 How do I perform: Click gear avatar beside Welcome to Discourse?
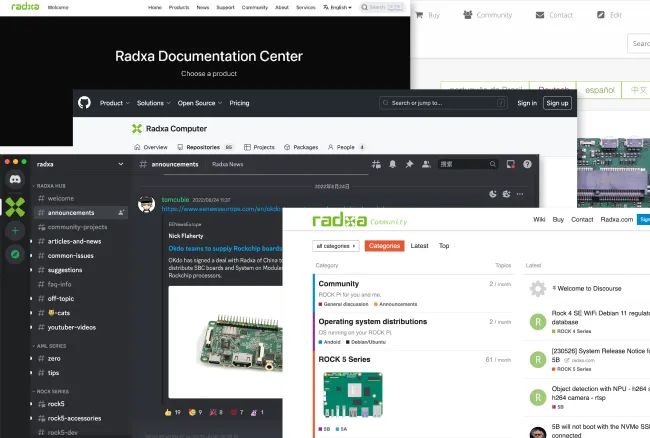click(x=538, y=288)
